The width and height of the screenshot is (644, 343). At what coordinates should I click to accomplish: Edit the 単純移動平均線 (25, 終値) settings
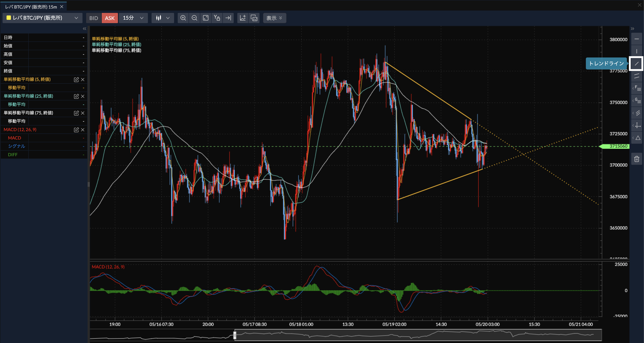click(76, 96)
